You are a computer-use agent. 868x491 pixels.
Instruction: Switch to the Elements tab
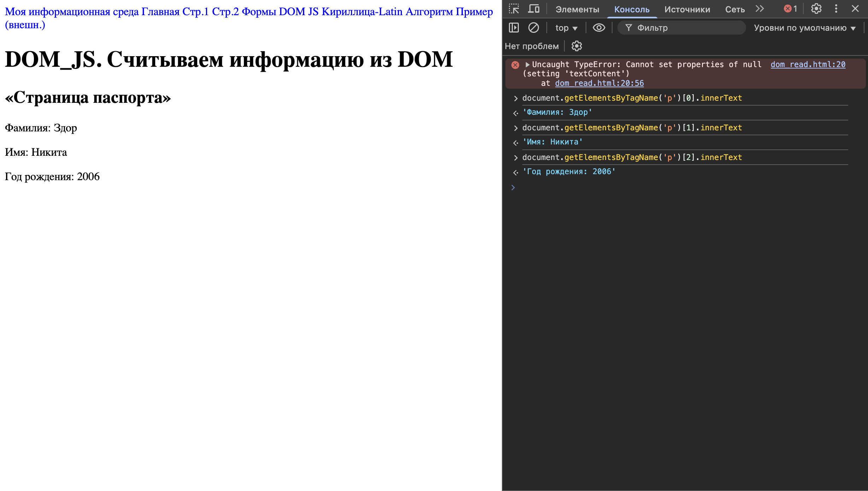577,10
